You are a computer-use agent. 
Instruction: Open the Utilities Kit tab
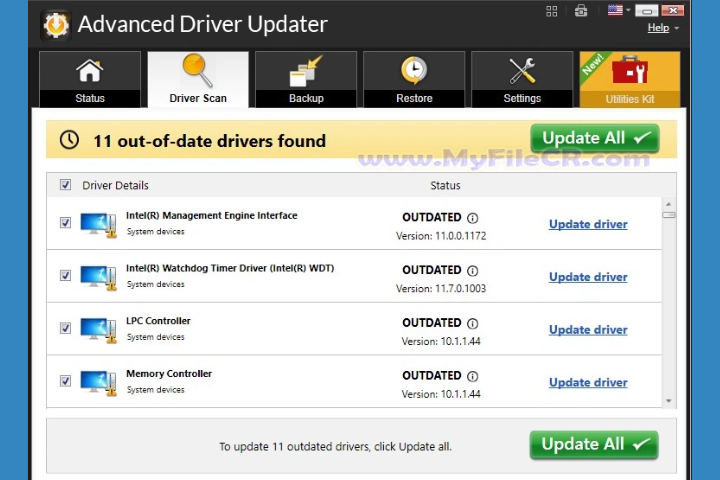click(630, 79)
